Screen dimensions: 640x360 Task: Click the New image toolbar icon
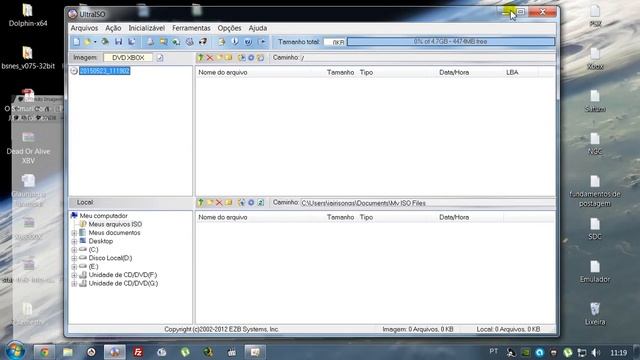pos(76,42)
